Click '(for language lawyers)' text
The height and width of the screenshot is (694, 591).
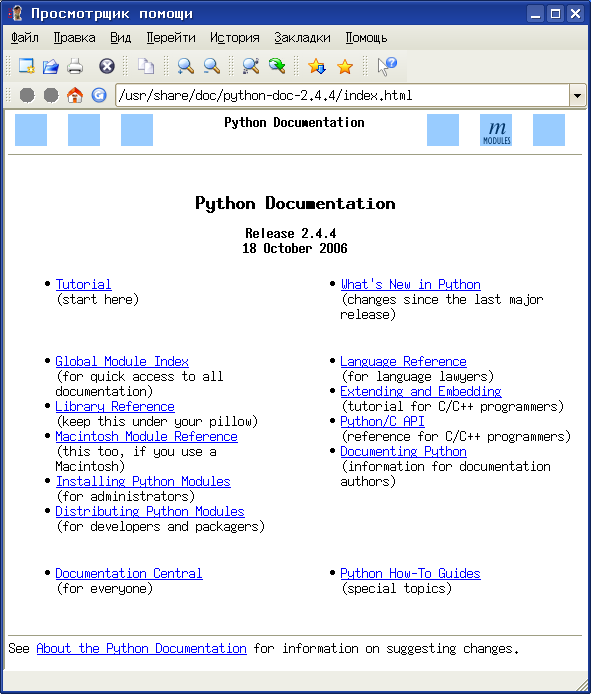417,377
